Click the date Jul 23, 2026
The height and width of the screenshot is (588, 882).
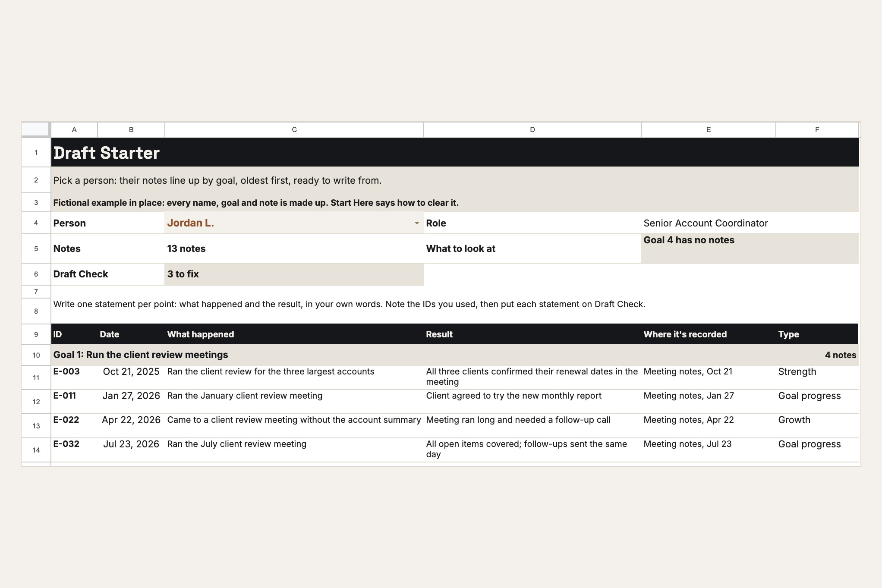(131, 444)
